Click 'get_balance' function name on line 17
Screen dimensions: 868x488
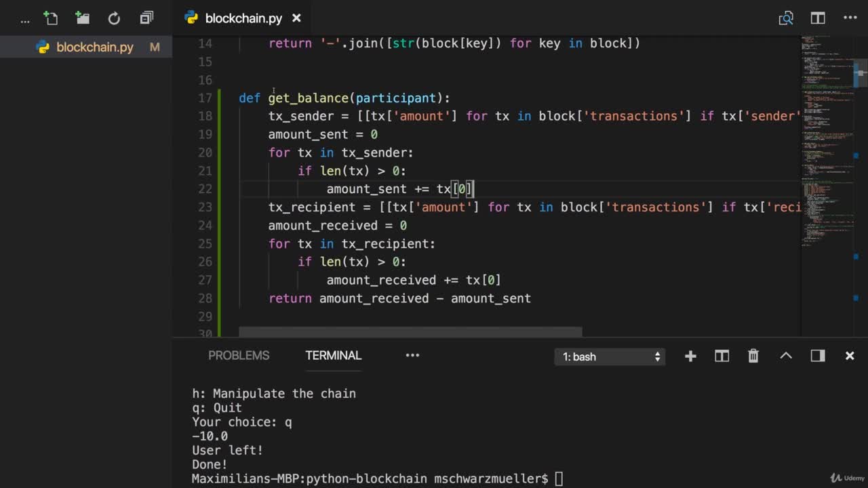pyautogui.click(x=308, y=98)
